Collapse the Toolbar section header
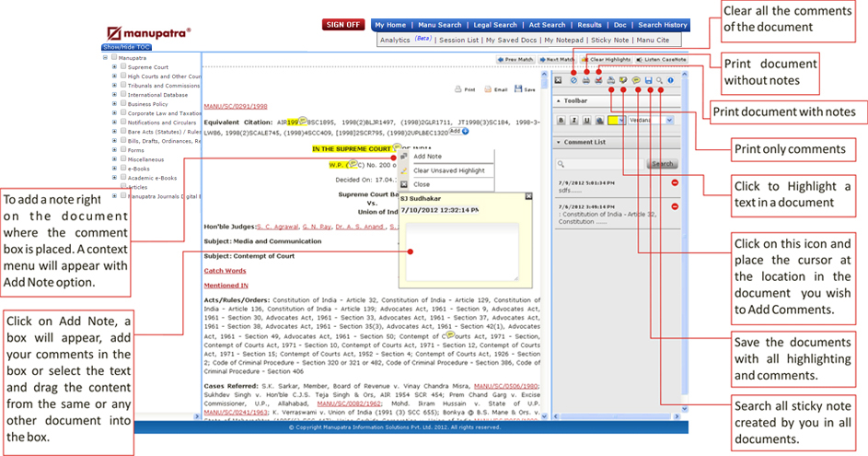The height and width of the screenshot is (456, 868). click(x=616, y=100)
